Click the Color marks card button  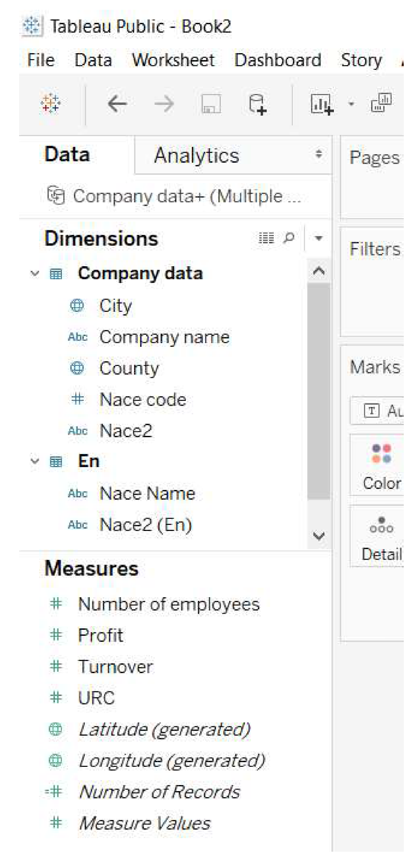[x=381, y=465]
